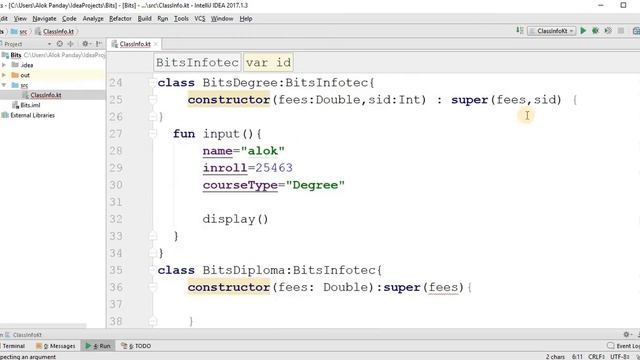Viewport: 640px width, 360px height.
Task: Select External Libraries in the project tree
Action: pos(32,115)
